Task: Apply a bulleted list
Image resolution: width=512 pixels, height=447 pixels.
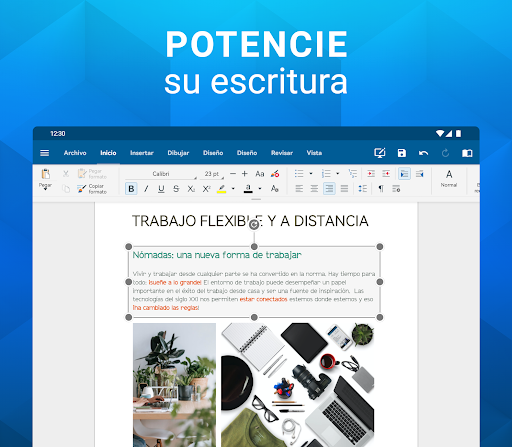Action: 299,174
